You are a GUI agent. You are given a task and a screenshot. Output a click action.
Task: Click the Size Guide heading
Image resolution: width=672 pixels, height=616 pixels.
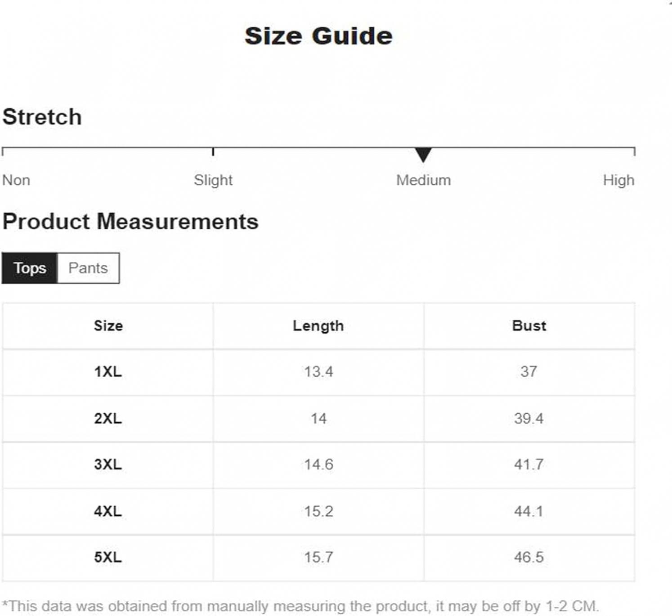[x=318, y=36]
